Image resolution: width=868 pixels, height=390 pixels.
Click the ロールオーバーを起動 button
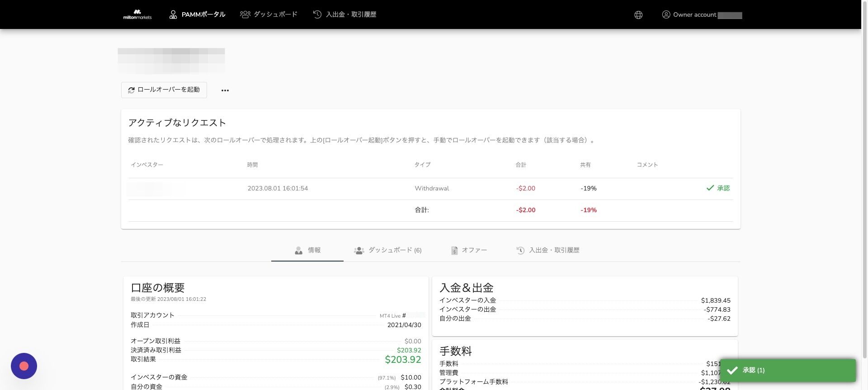click(164, 90)
